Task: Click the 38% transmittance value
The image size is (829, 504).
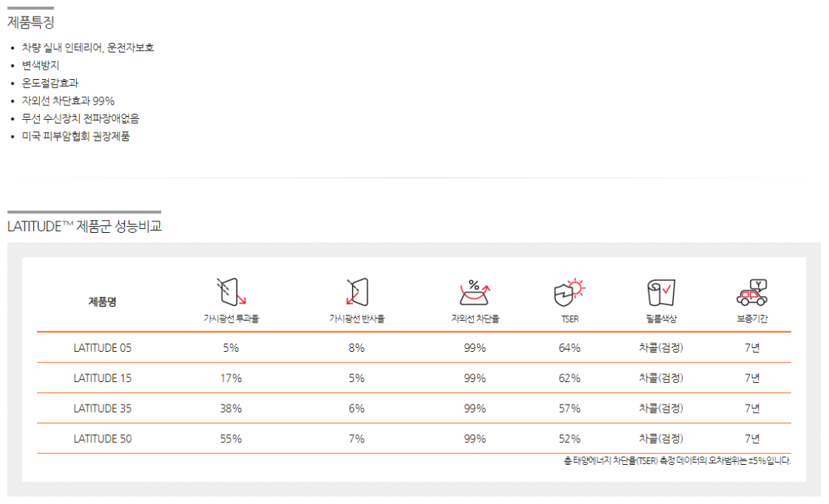Action: pos(231,408)
